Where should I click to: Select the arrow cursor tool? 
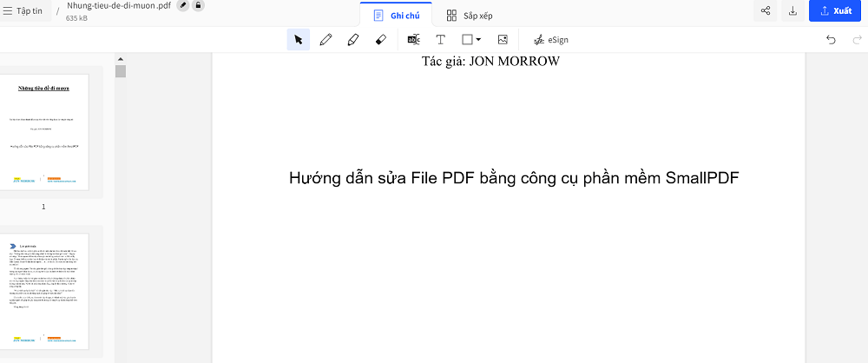tap(299, 40)
